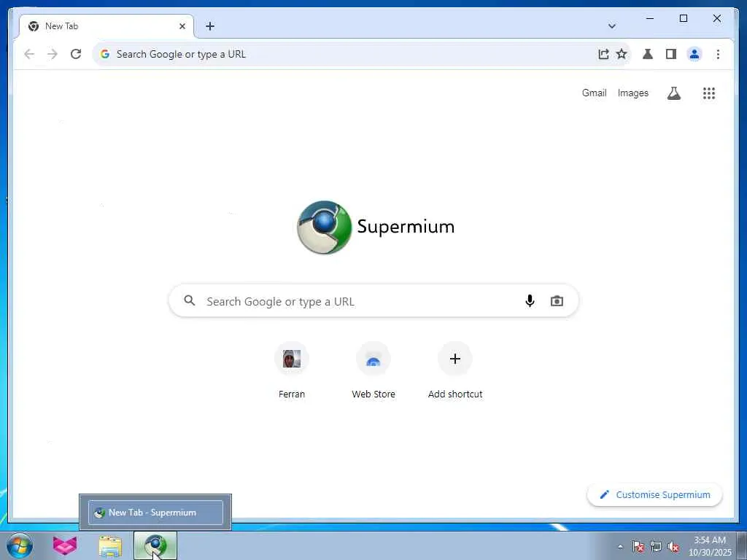
Task: Show hidden tray icons arrow
Action: coord(620,547)
